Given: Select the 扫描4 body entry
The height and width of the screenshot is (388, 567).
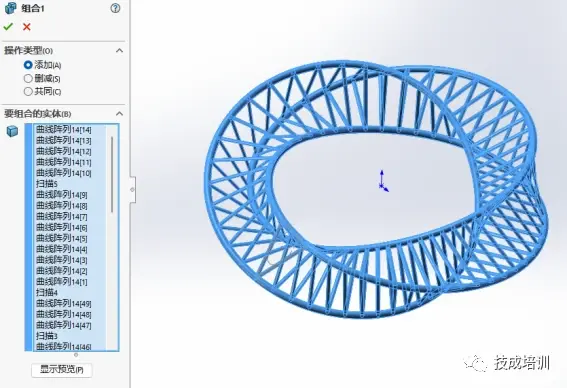Looking at the screenshot, I should point(47,292).
